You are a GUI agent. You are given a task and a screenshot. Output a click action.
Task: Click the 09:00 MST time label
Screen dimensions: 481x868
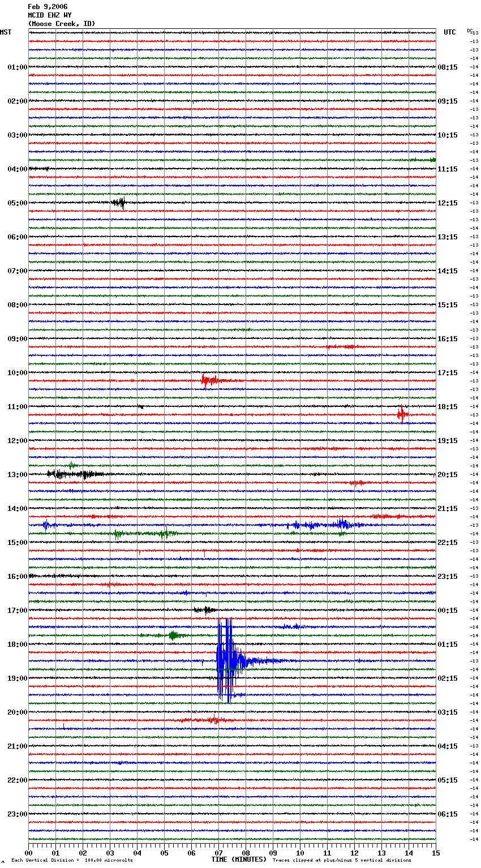18,339
